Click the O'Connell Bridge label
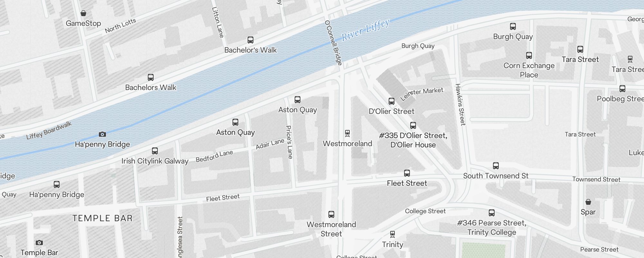 (333, 43)
